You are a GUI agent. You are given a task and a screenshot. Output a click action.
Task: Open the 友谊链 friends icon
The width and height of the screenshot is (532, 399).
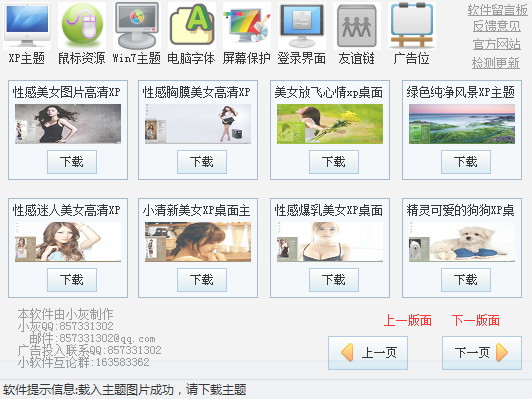[x=357, y=26]
